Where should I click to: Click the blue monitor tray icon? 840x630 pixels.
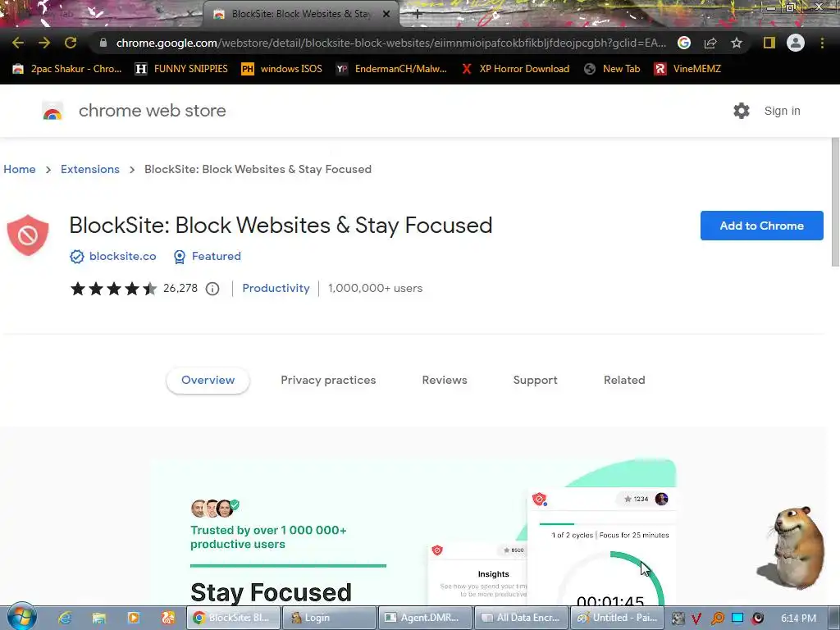pyautogui.click(x=737, y=619)
